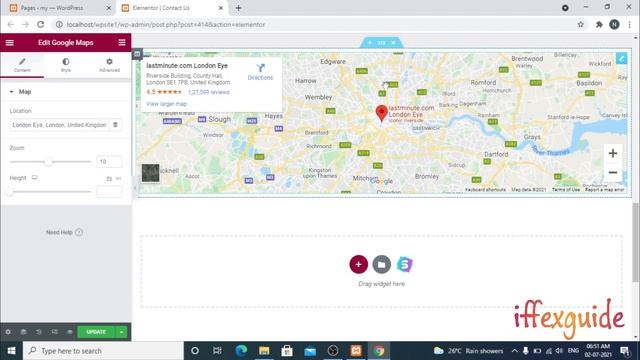Bookmark this page with star icon
The height and width of the screenshot is (360, 640).
(580, 24)
